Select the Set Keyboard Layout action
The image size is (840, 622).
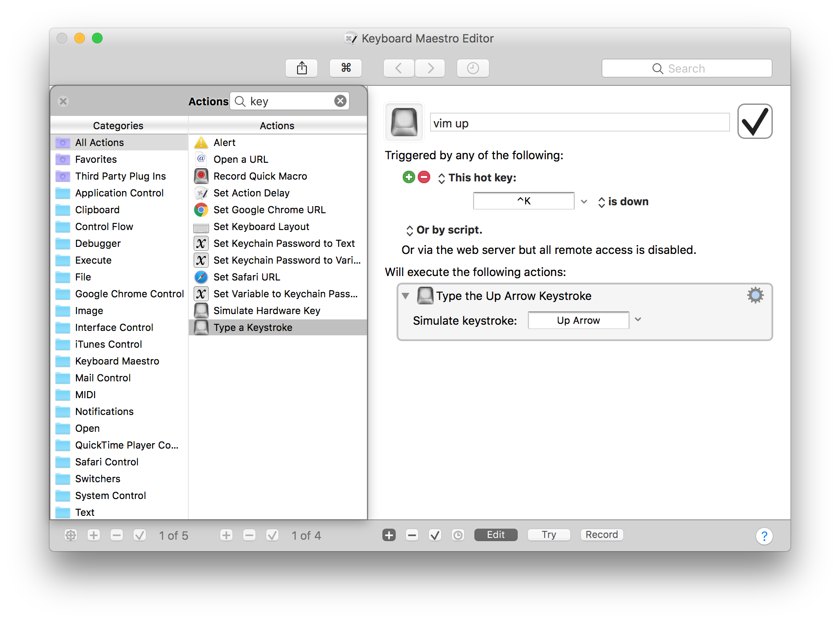tap(278, 227)
